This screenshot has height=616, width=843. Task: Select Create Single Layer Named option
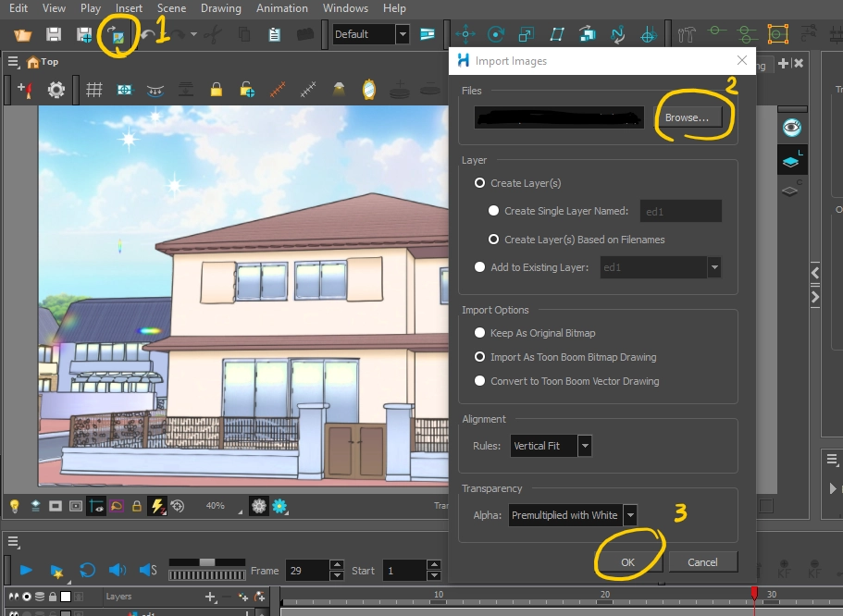pos(493,211)
